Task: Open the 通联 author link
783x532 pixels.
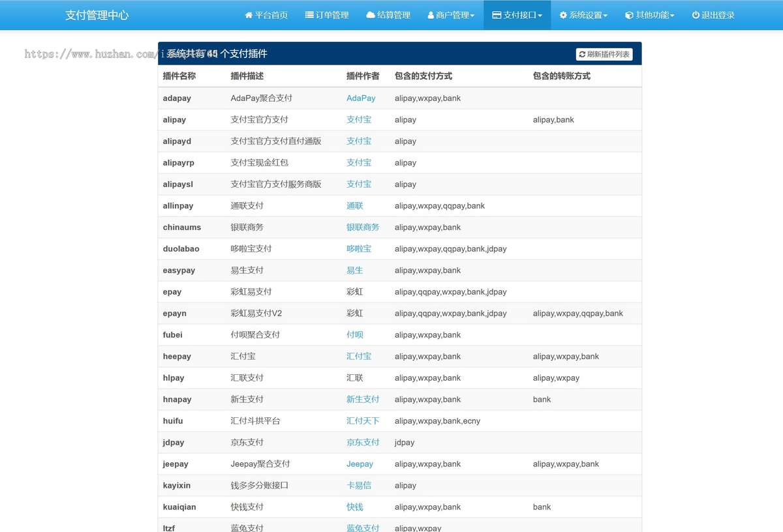Action: [355, 206]
